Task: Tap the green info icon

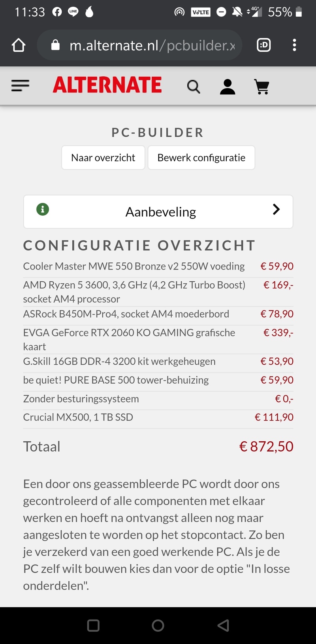Action: (x=43, y=209)
